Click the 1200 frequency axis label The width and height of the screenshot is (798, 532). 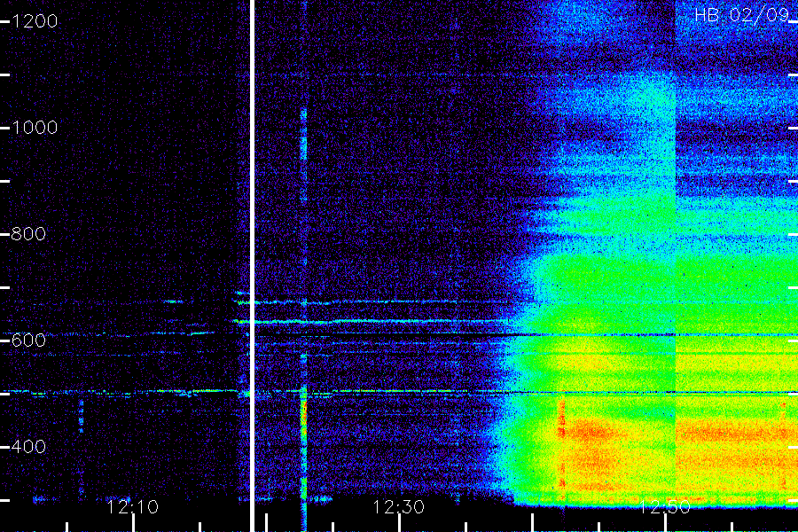point(35,21)
